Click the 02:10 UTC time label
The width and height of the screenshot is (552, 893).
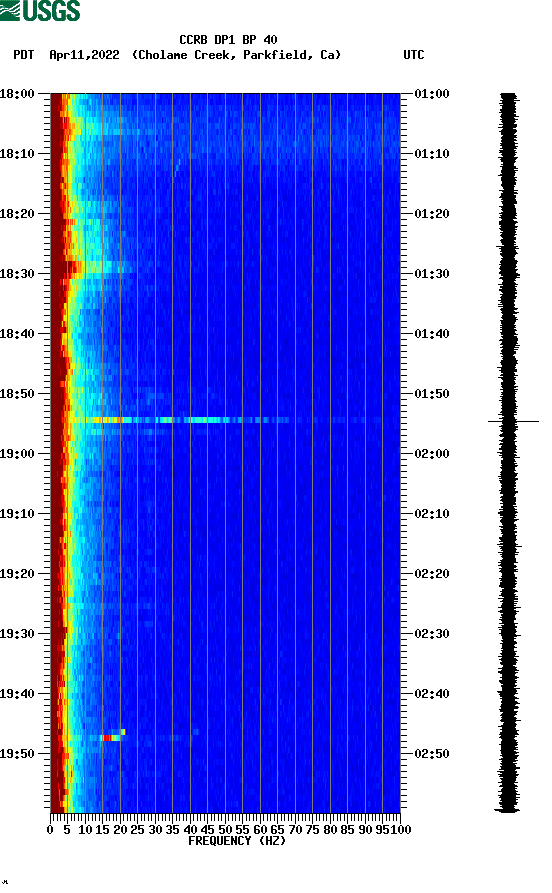[432, 514]
